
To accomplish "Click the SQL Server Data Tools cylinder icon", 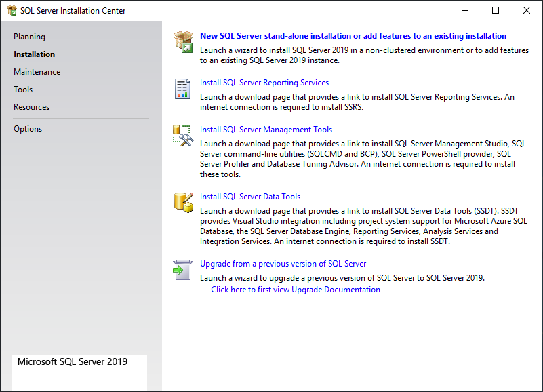I will (183, 202).
